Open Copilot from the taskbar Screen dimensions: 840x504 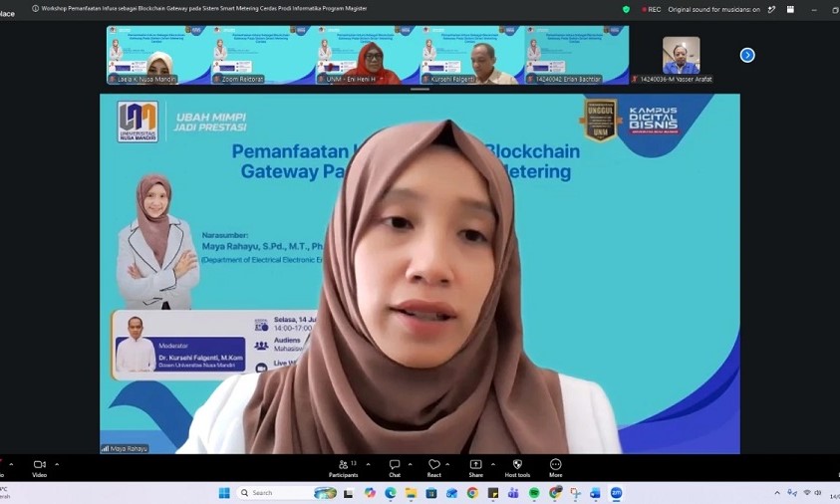(370, 493)
